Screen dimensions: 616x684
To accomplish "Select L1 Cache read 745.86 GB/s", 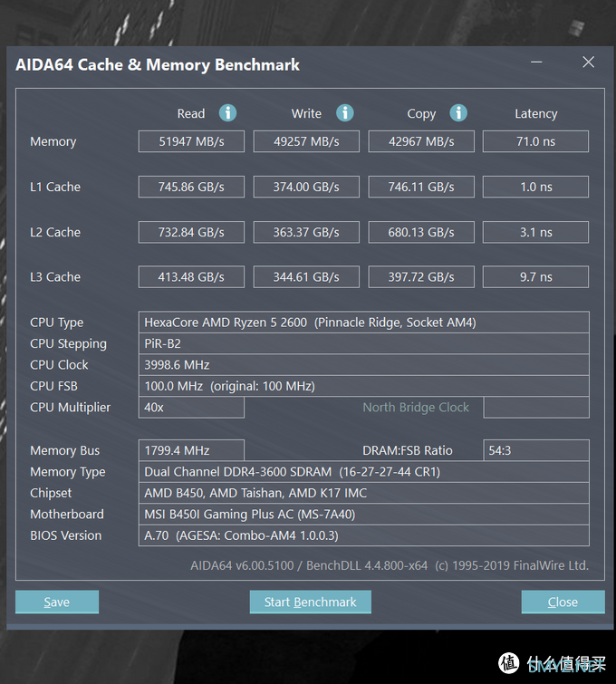I will click(191, 187).
